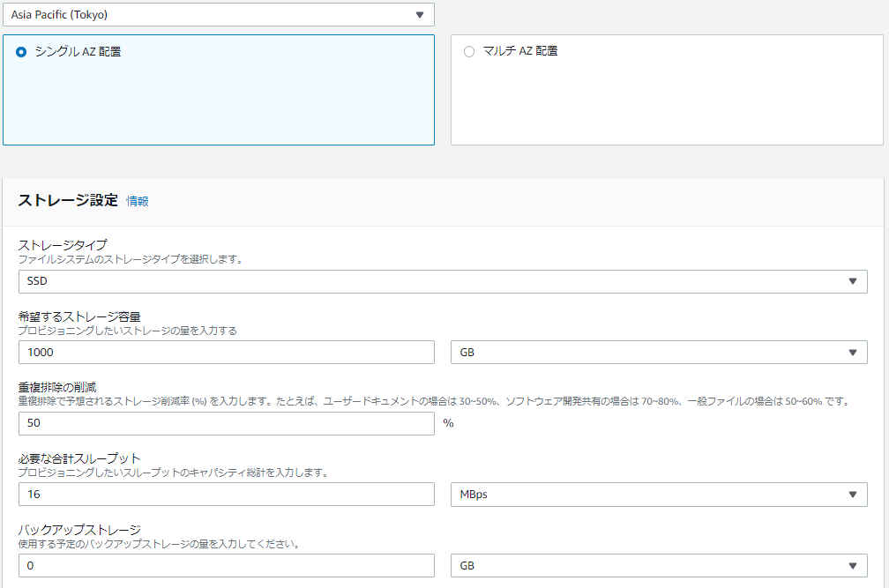Open the Asia Pacific (Tokyo) region dropdown
Viewport: 889px width, 588px height.
pos(219,15)
